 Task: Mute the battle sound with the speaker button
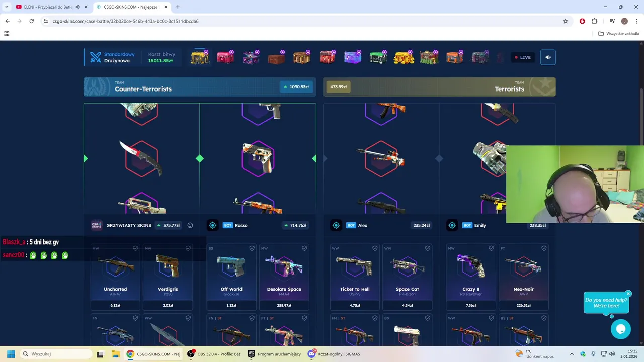point(548,57)
